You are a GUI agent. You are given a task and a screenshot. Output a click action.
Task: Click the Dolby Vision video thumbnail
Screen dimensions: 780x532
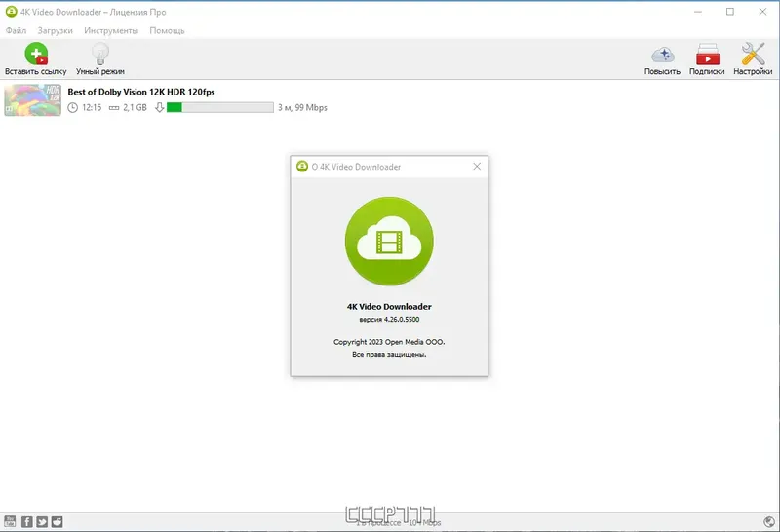click(x=33, y=100)
